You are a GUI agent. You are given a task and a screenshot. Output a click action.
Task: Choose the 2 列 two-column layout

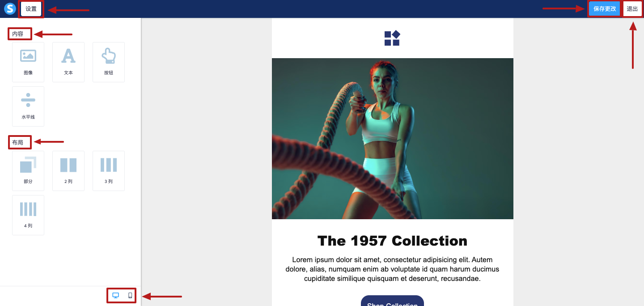point(68,171)
